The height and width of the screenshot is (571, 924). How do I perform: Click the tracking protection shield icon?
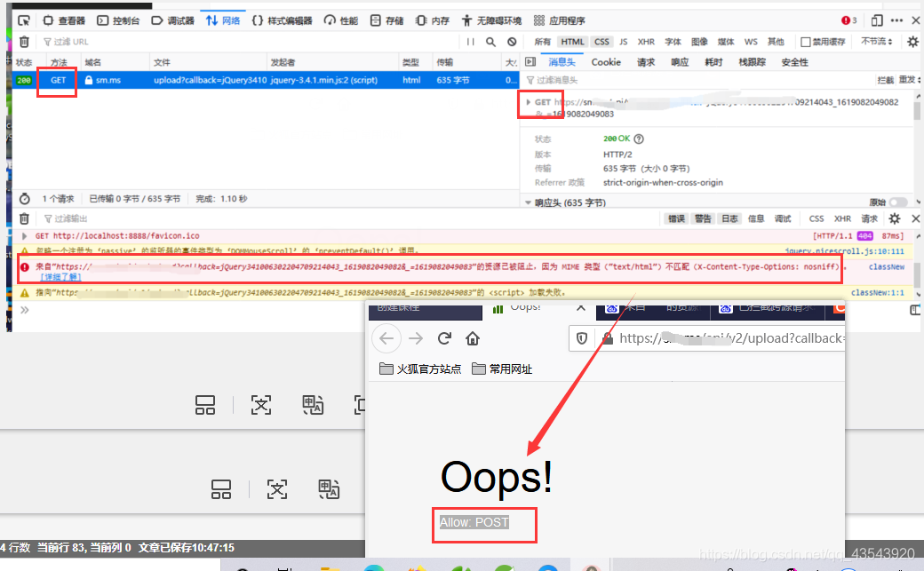tap(582, 339)
